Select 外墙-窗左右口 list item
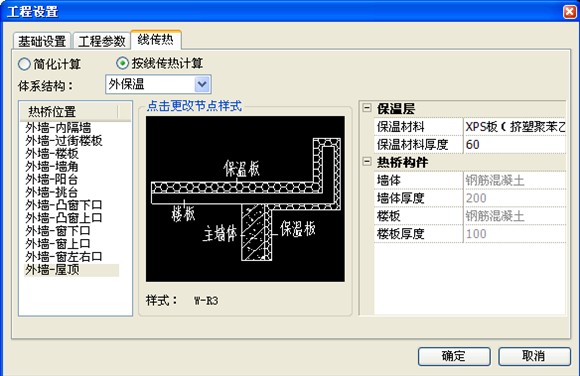This screenshot has height=376, width=580. pyautogui.click(x=64, y=256)
